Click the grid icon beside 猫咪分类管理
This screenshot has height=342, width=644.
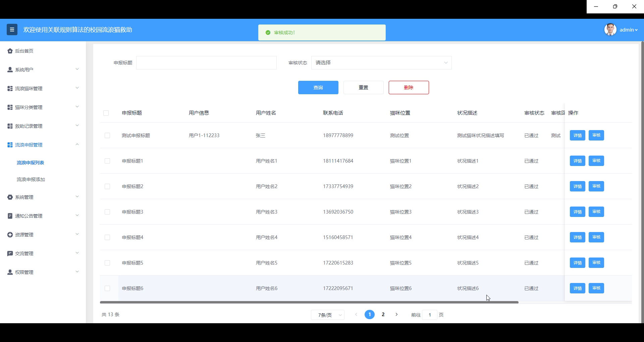[x=10, y=107]
